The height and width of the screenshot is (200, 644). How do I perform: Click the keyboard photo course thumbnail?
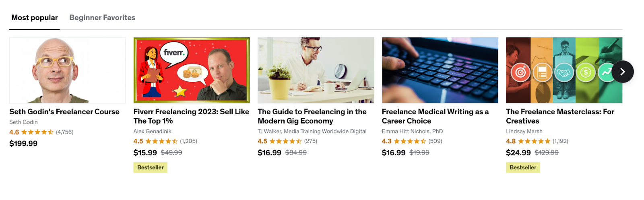point(440,70)
